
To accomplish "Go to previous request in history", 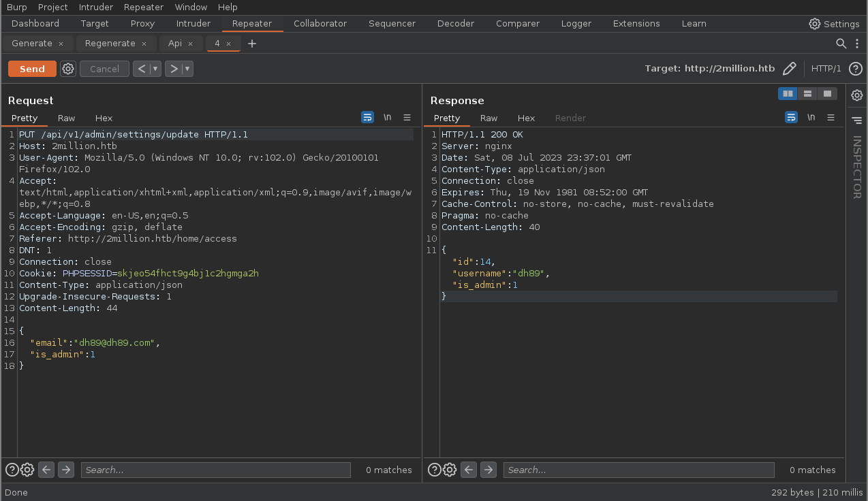I will [142, 69].
